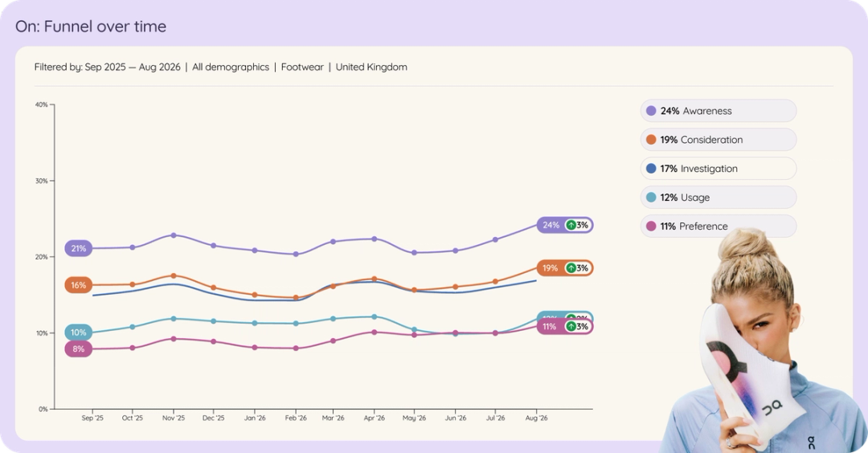
Task: Toggle the 11% Preference legend pill
Action: pyautogui.click(x=718, y=226)
